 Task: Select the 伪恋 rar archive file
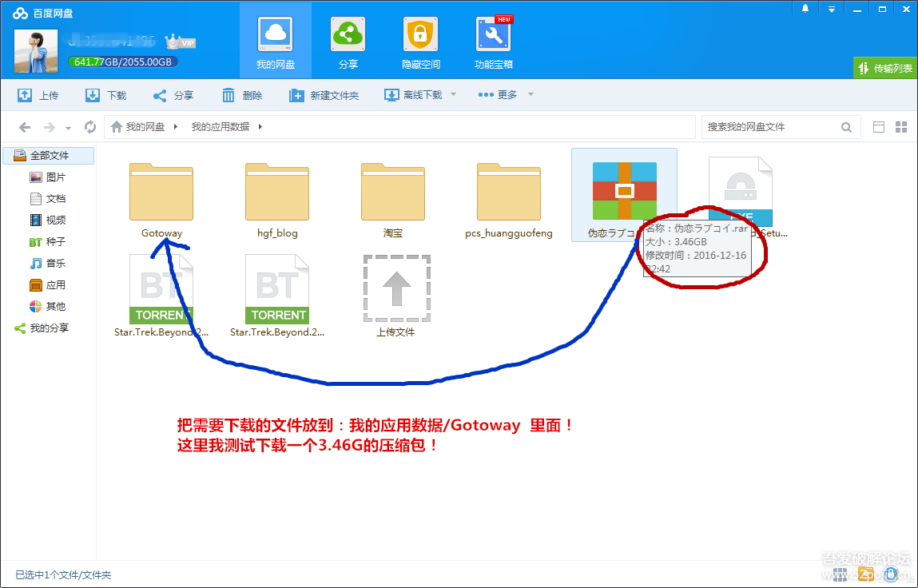tap(624, 197)
